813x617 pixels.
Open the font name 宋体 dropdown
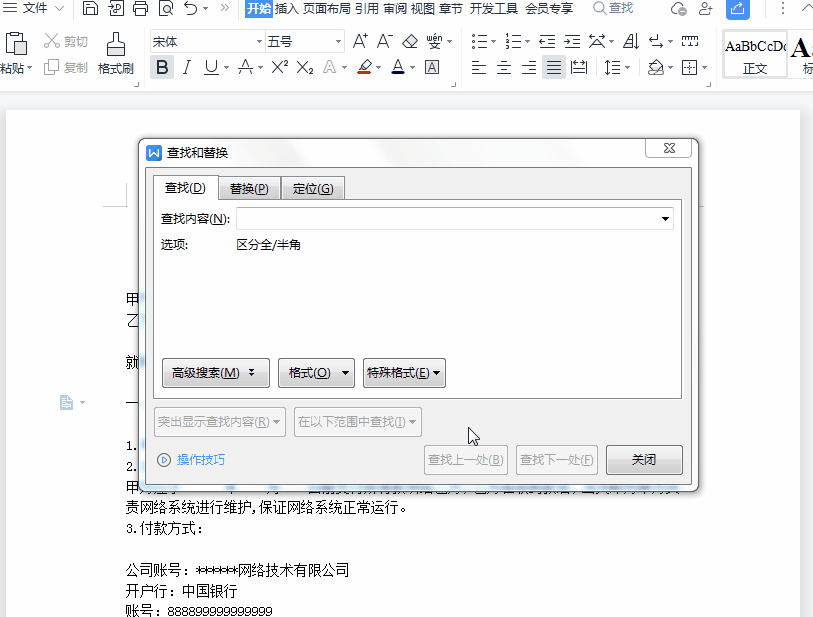tap(259, 41)
